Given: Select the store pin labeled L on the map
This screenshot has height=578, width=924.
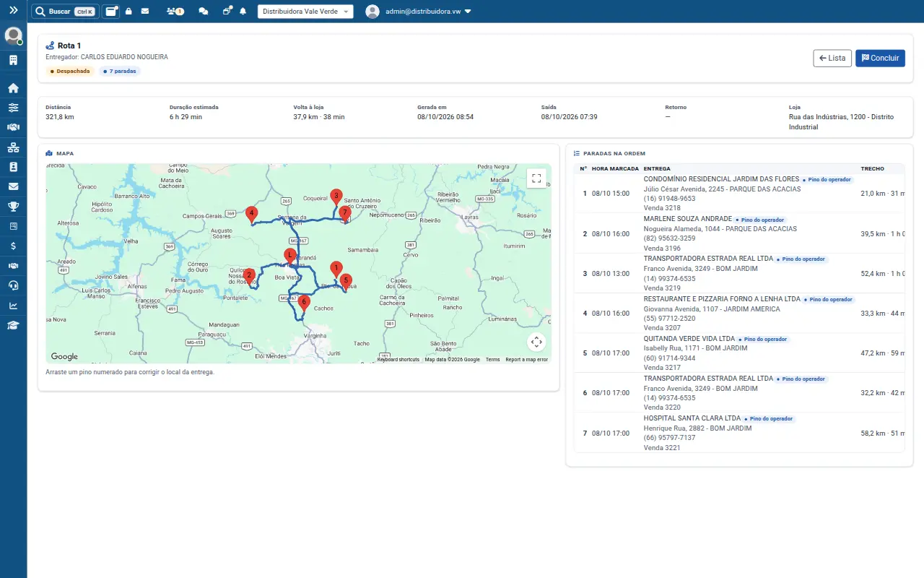Looking at the screenshot, I should tap(289, 256).
